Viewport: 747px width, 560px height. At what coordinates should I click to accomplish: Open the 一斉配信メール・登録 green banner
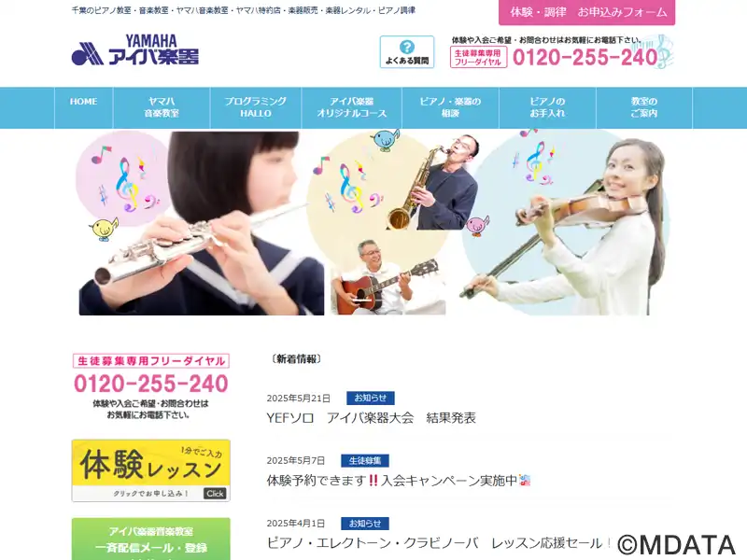[151, 539]
